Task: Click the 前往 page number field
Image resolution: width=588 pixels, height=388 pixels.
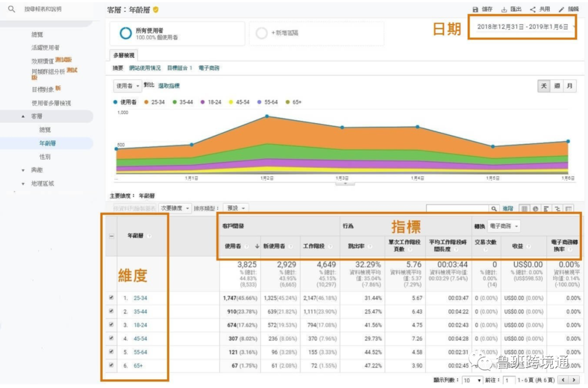Action: (x=509, y=380)
